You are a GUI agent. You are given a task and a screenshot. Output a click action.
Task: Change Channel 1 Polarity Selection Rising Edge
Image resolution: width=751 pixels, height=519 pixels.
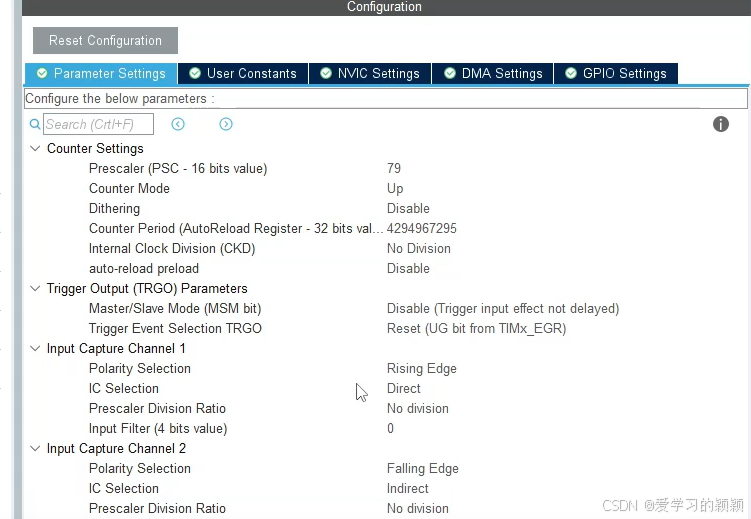pyautogui.click(x=421, y=369)
